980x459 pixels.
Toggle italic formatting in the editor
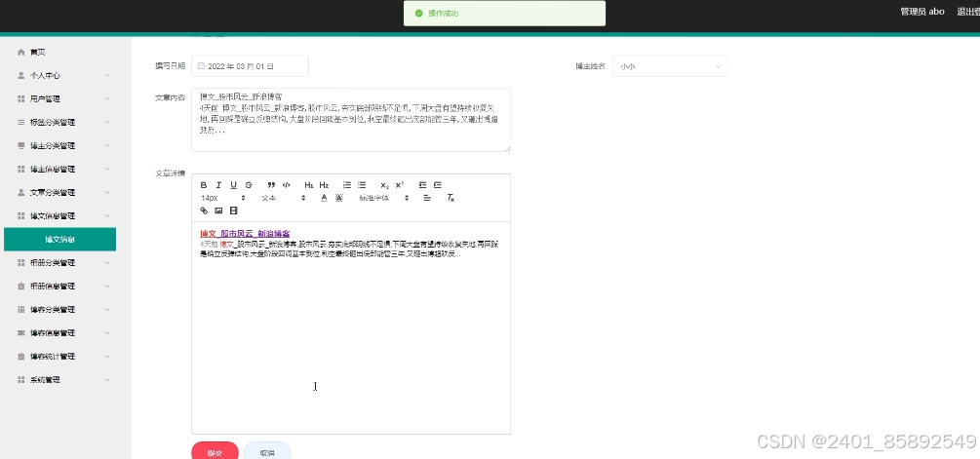point(218,185)
